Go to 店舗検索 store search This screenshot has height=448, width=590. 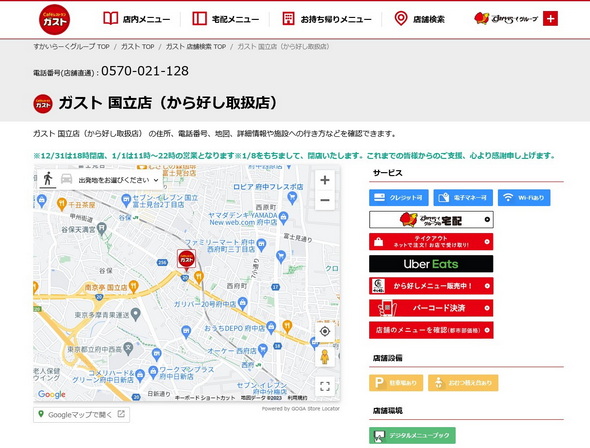pos(419,19)
